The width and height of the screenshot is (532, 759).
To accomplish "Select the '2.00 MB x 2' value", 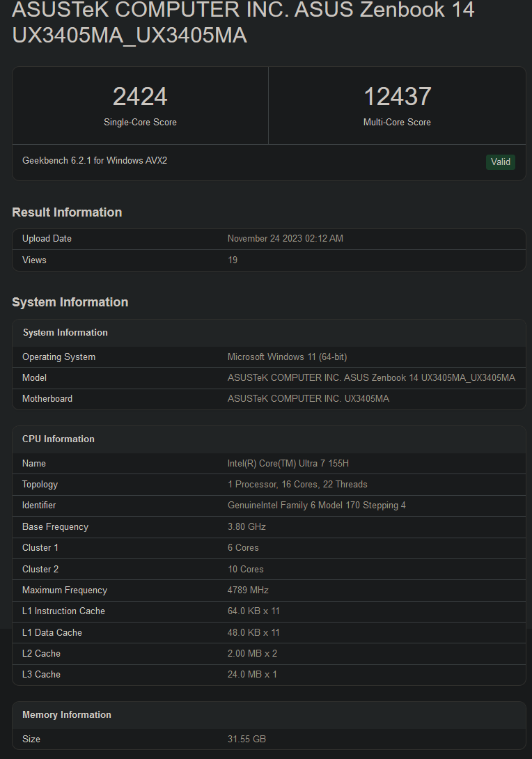I will (252, 653).
